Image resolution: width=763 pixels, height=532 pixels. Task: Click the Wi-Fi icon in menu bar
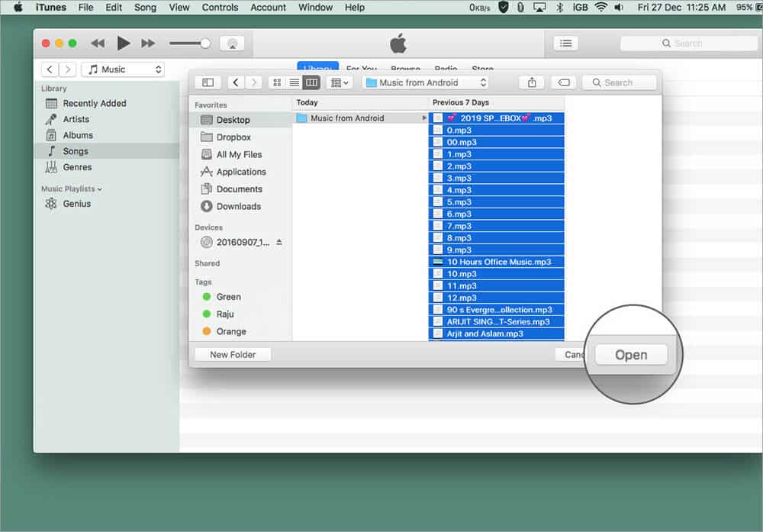(601, 8)
